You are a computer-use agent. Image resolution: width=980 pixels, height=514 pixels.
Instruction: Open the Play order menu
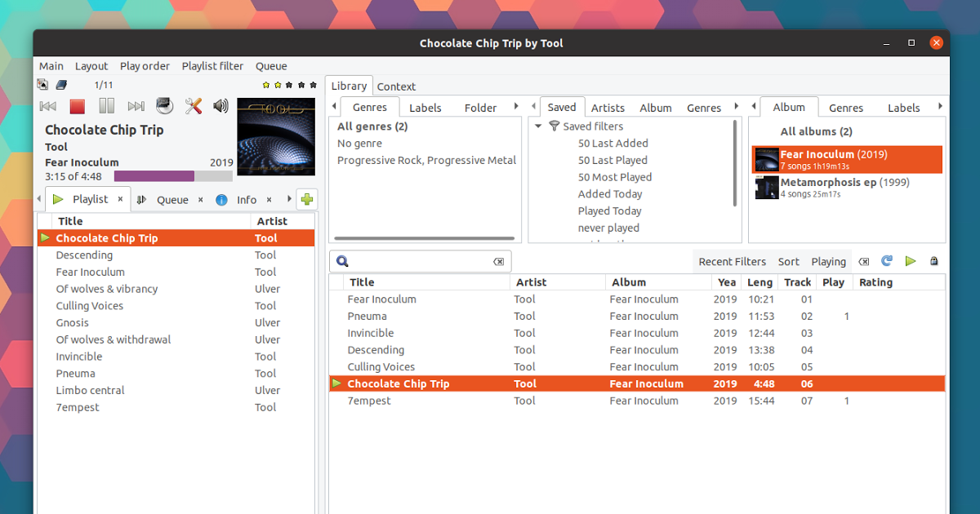(x=145, y=66)
